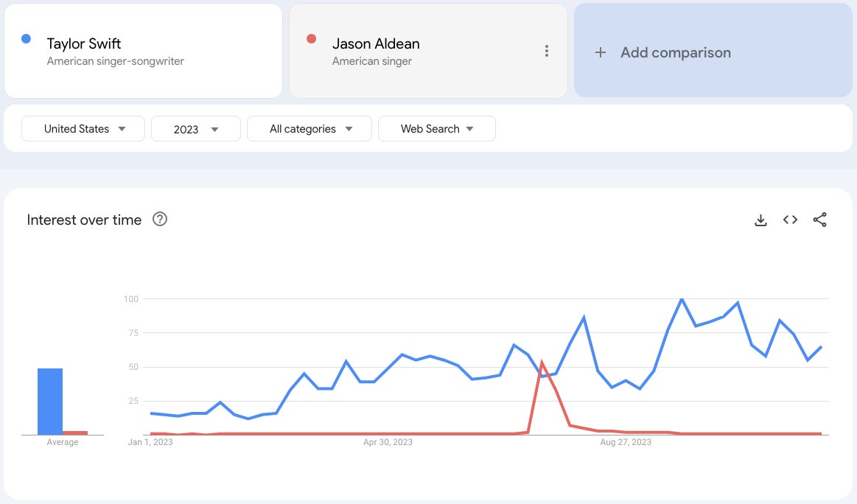
Task: Click the red Jason Aldean average bar
Action: [75, 433]
